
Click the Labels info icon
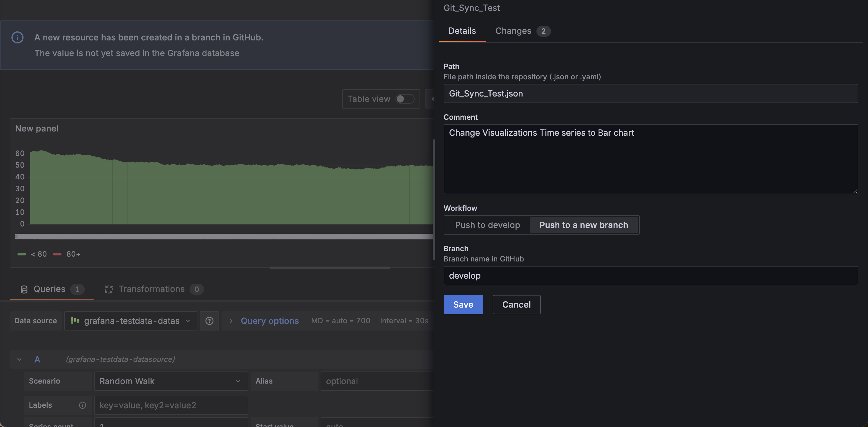point(83,405)
